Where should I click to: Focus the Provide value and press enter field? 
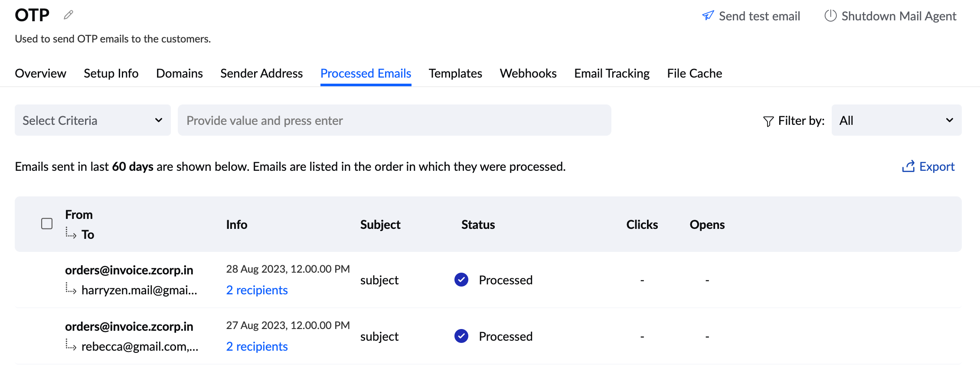tap(394, 121)
